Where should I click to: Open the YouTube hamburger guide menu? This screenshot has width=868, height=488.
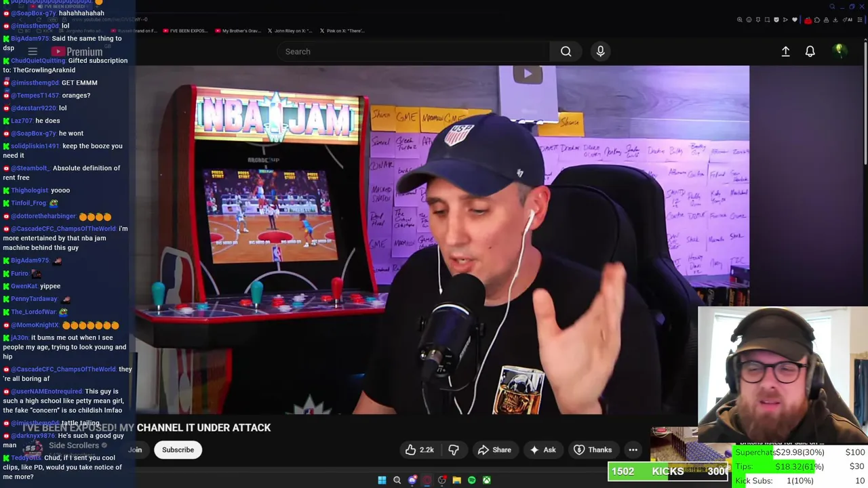coord(32,52)
